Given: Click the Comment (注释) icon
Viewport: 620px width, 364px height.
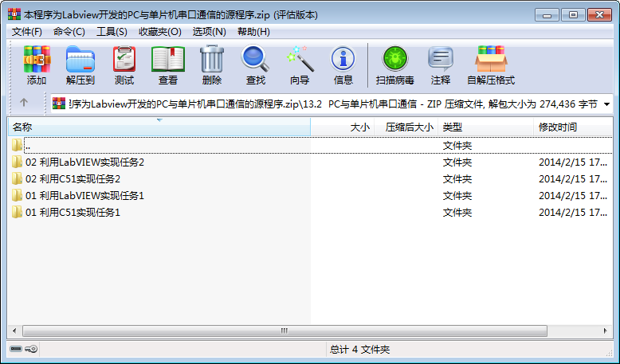Looking at the screenshot, I should pos(441,59).
